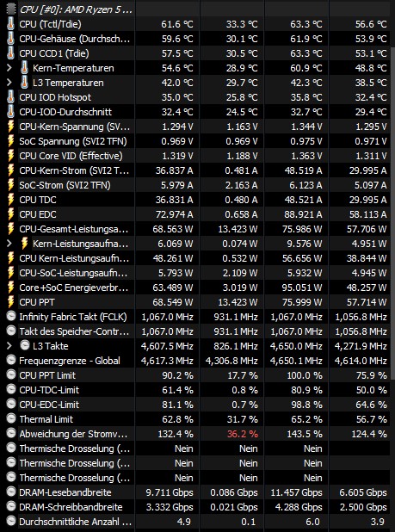Click the 1.294 V core voltage current value
This screenshot has height=532, width=395.
click(176, 127)
